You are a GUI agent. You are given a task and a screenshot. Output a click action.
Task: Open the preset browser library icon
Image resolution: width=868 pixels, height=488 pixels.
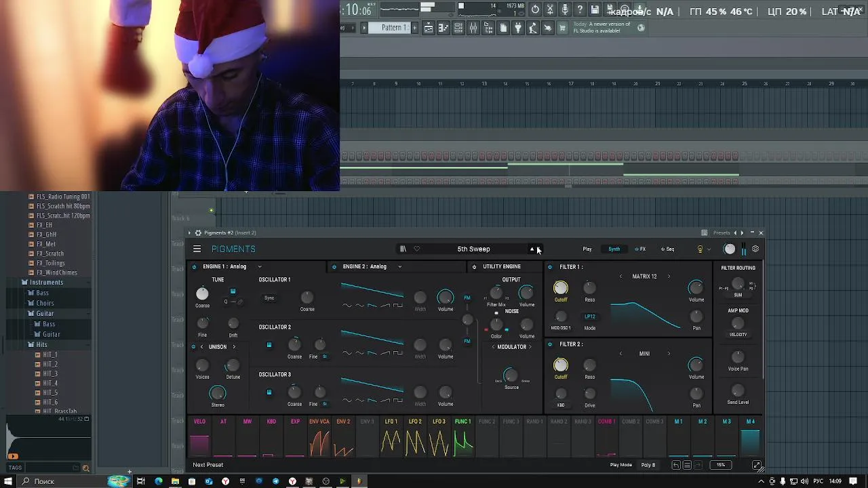point(403,249)
